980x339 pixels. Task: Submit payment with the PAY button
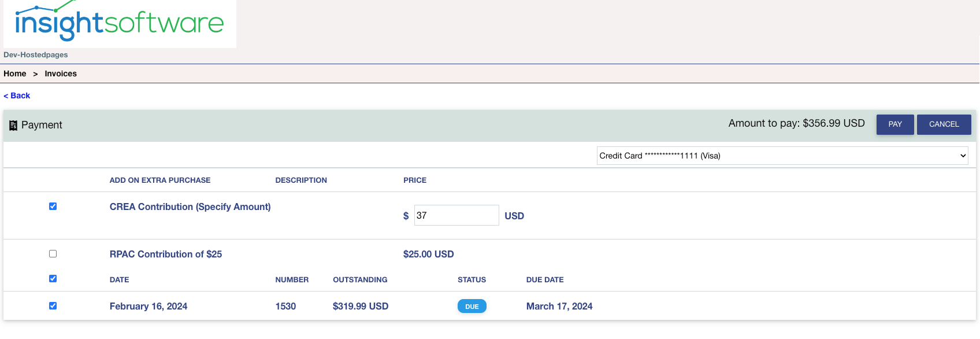pos(895,124)
